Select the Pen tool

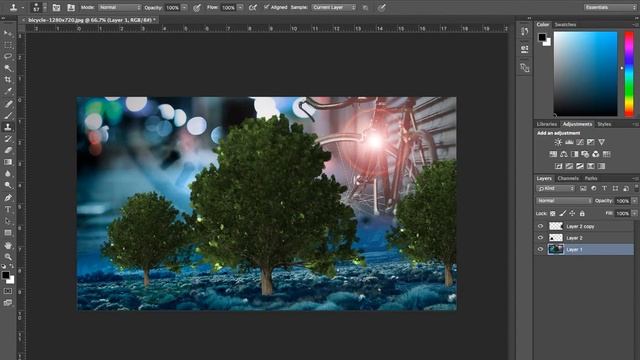click(8, 198)
